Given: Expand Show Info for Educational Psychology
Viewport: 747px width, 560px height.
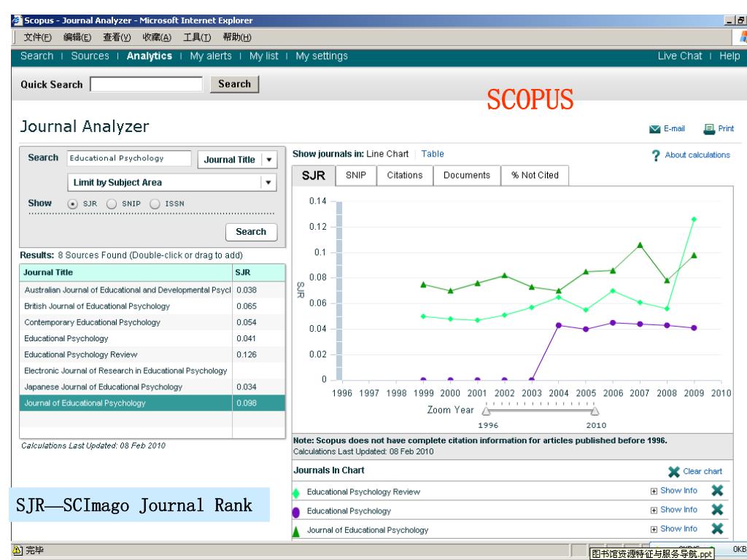Looking at the screenshot, I should pyautogui.click(x=673, y=510).
